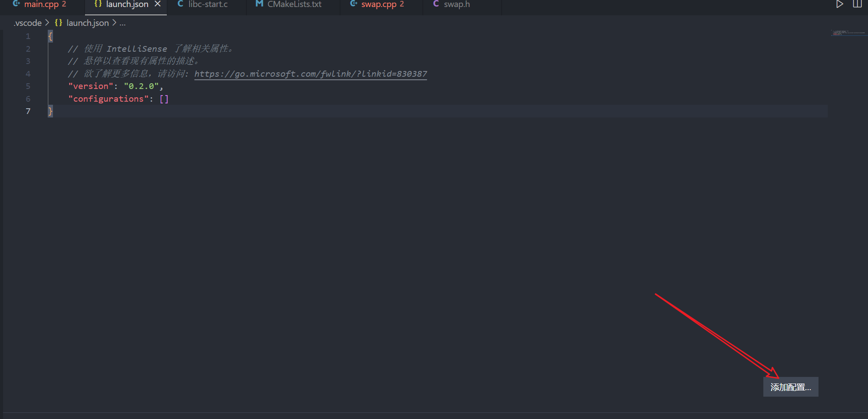Open the .vscode breadcrumb dropdown

tap(28, 22)
